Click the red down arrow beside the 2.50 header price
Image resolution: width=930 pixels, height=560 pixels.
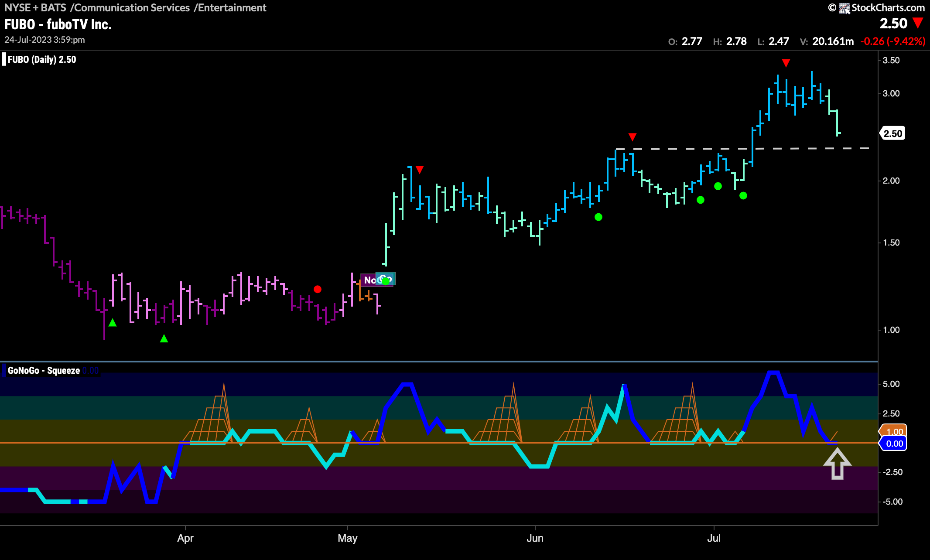coord(918,23)
